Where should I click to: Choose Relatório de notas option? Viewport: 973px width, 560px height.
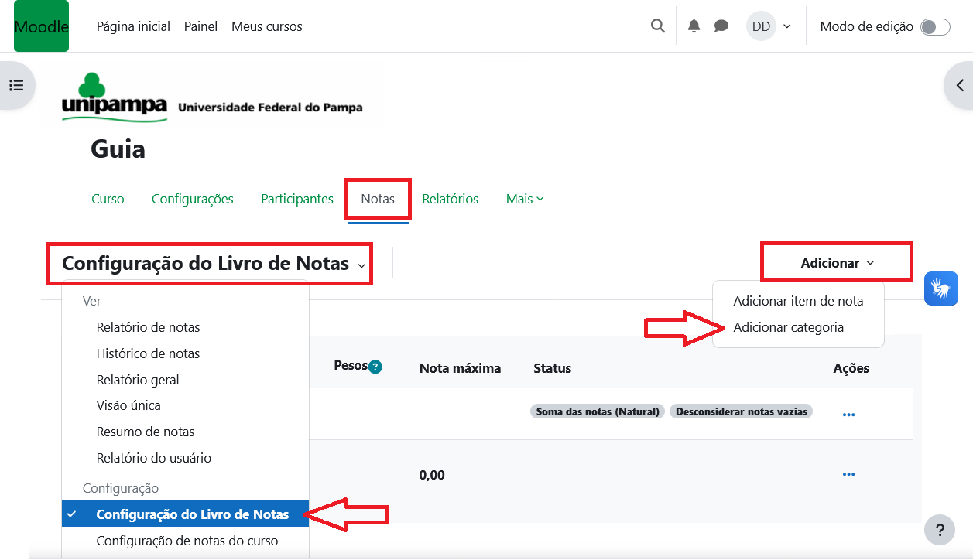tap(148, 327)
